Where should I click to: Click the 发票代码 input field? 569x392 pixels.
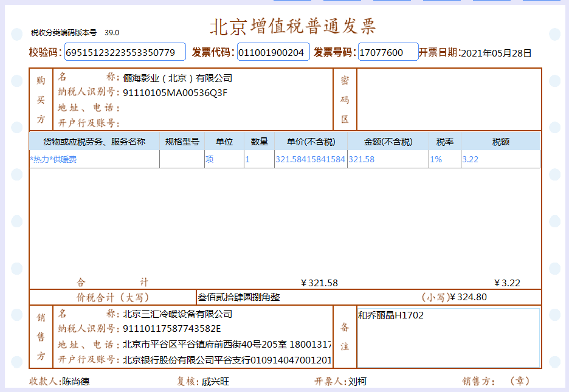tap(273, 52)
